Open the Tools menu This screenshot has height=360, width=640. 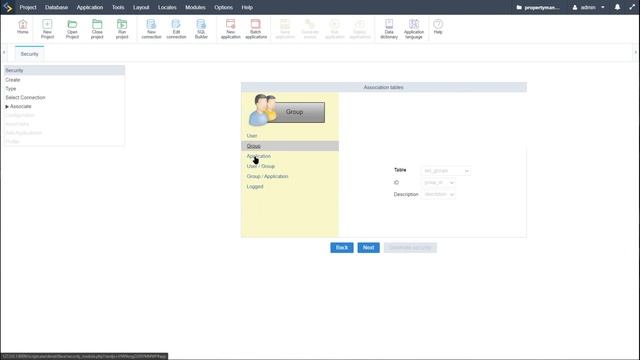(118, 7)
